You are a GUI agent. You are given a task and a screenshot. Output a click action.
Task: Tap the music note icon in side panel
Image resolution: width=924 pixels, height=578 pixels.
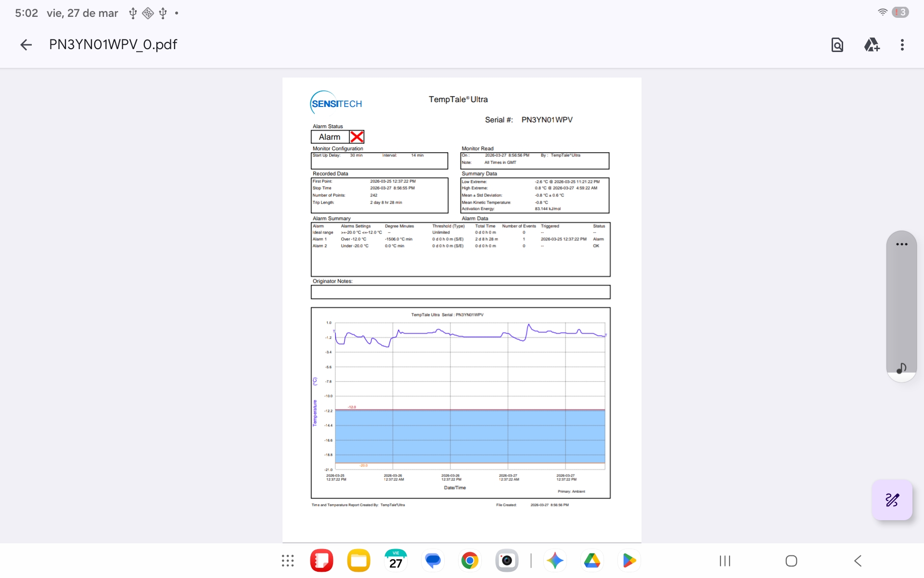pyautogui.click(x=901, y=368)
